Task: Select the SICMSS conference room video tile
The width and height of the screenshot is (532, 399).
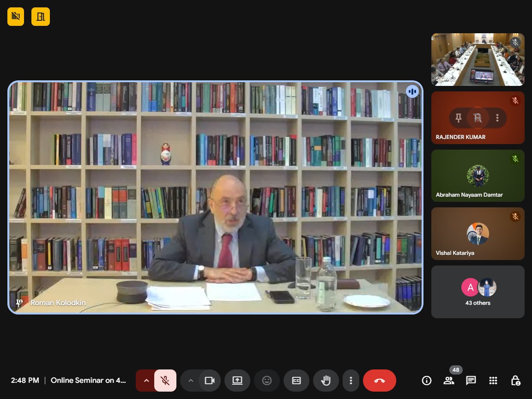Action: pos(478,60)
